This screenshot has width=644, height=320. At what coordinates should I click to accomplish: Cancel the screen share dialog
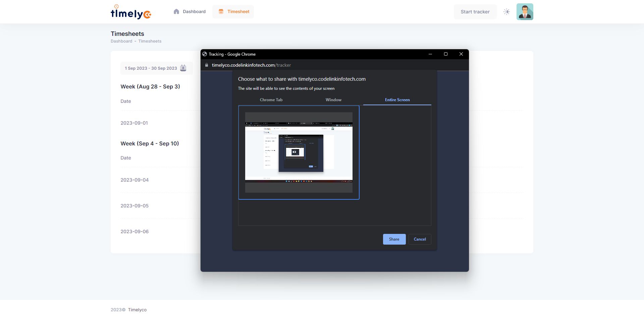[x=420, y=239]
